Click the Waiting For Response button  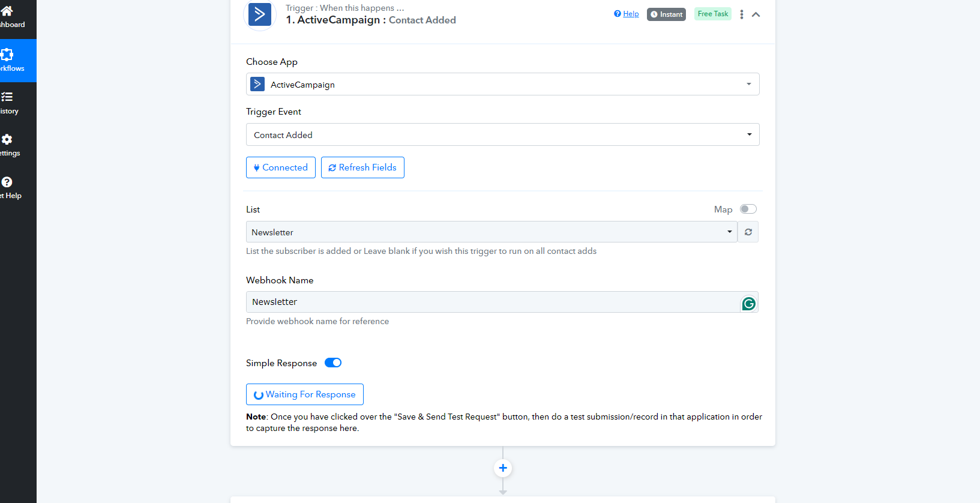(x=305, y=394)
